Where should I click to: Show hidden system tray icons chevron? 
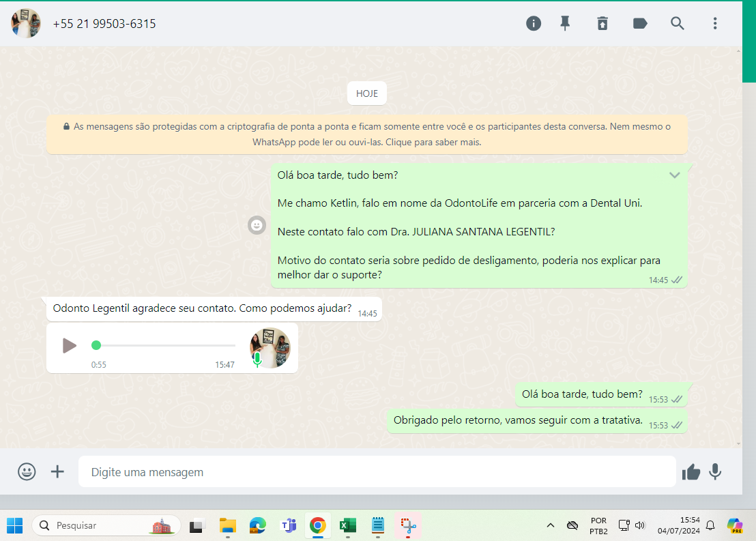click(x=550, y=525)
